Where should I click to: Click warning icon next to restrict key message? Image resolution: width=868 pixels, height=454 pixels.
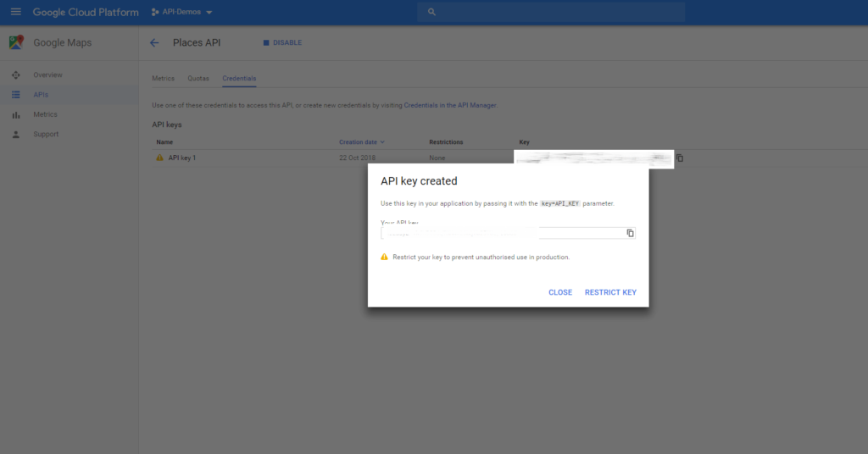click(x=384, y=257)
